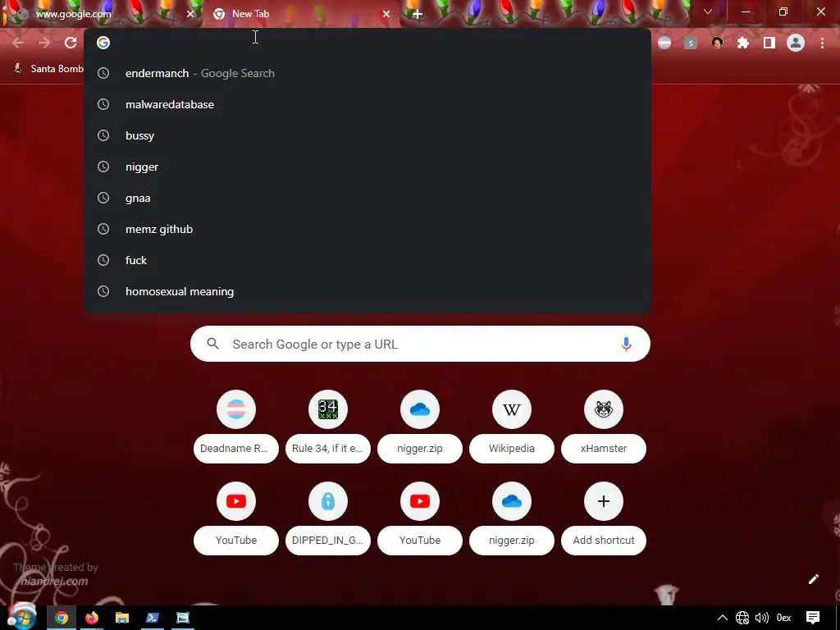The width and height of the screenshot is (840, 630).
Task: Open the Wikipedia shortcut
Action: pyautogui.click(x=512, y=426)
